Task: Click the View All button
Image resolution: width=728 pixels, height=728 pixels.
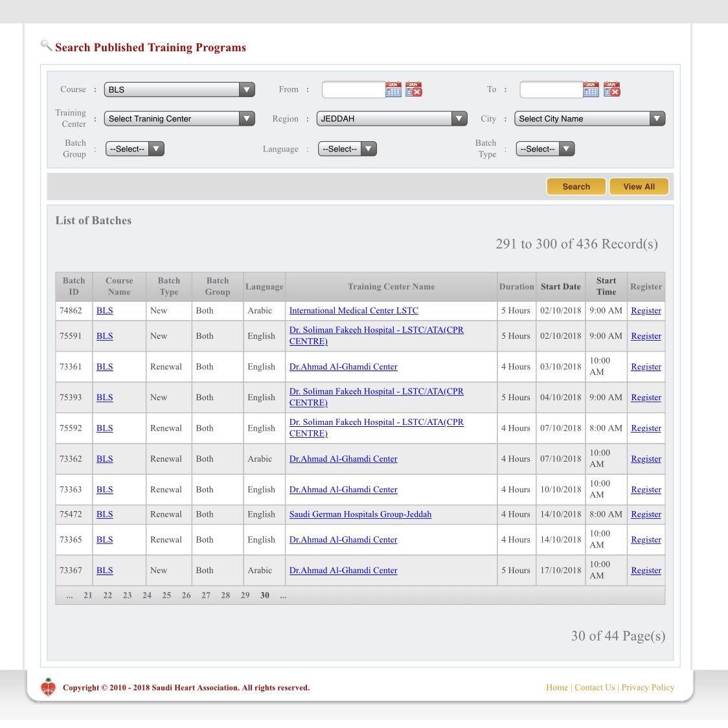Action: click(x=639, y=187)
